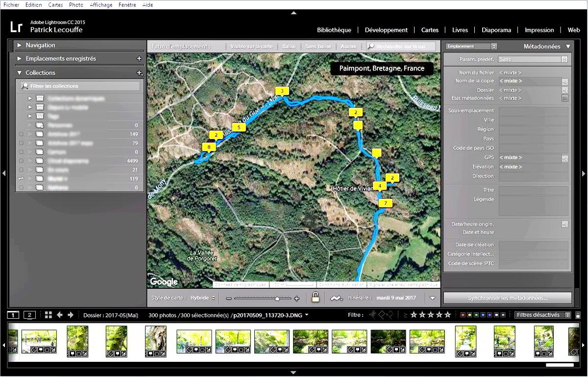Click the lock markers padlock icon
The height and width of the screenshot is (377, 588).
[x=316, y=297]
